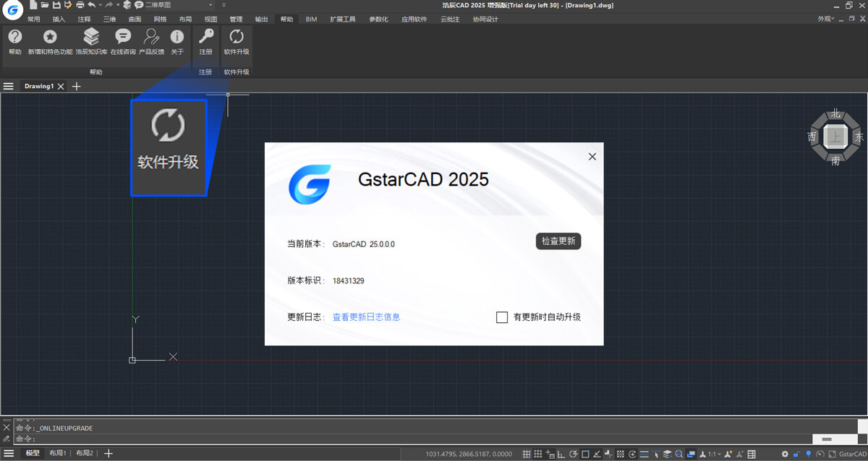Click the GstarCAD application logo menu
Viewport: 868px width, 461px height.
(13, 10)
